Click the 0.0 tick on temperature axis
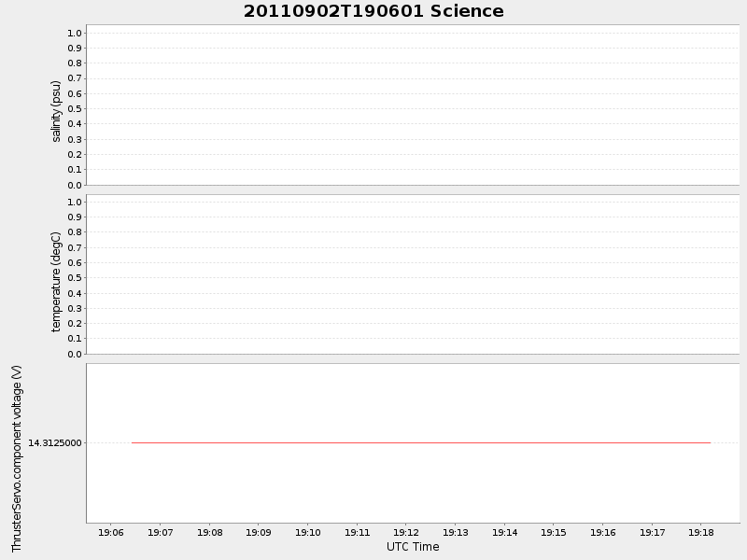747x560 pixels. [75, 355]
